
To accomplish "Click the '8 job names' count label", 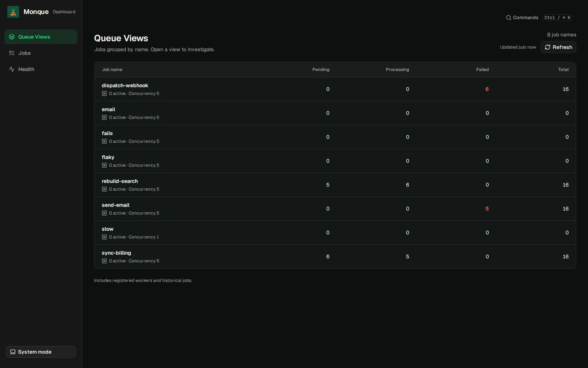I will (x=562, y=35).
